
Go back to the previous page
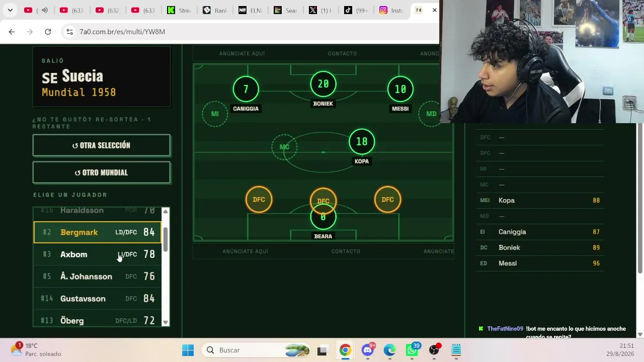12,32
